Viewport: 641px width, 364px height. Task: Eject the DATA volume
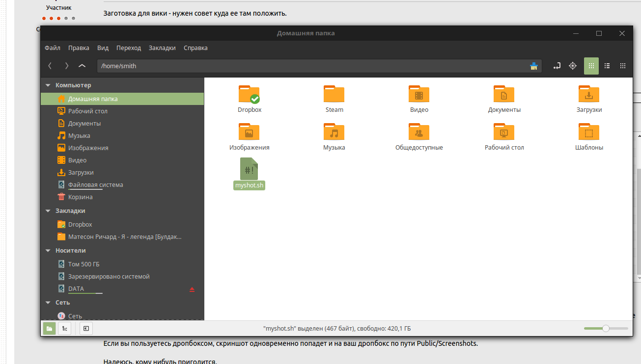[x=192, y=289]
